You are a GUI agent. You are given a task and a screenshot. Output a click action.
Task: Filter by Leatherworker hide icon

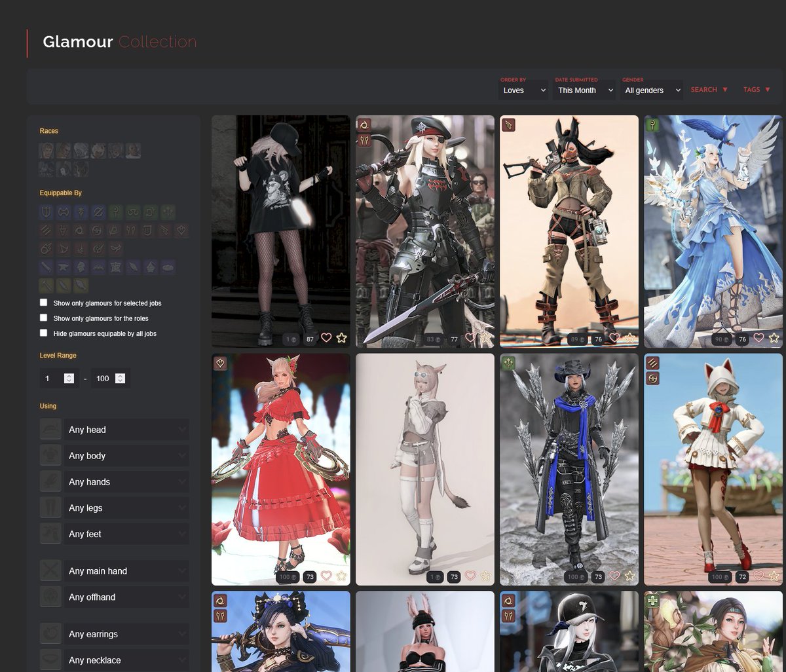(x=116, y=267)
